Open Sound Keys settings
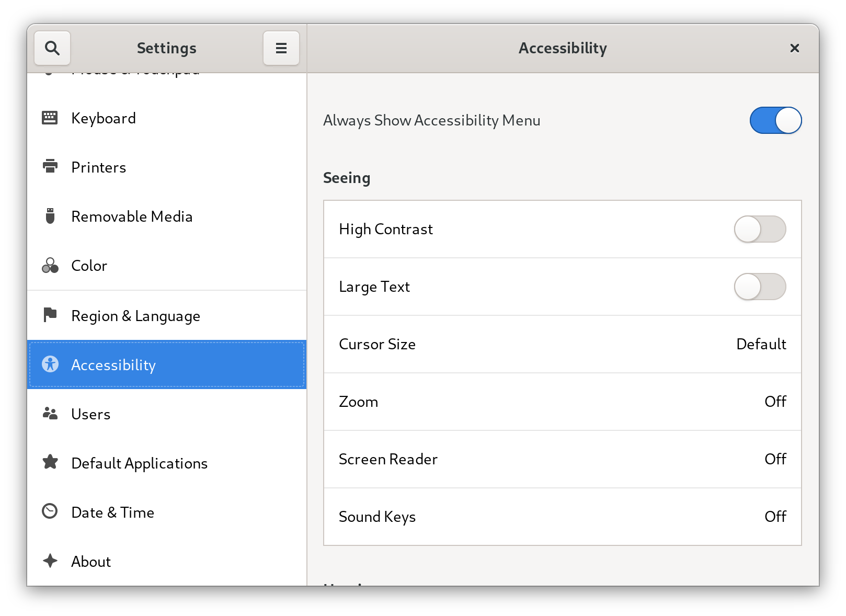 point(563,517)
